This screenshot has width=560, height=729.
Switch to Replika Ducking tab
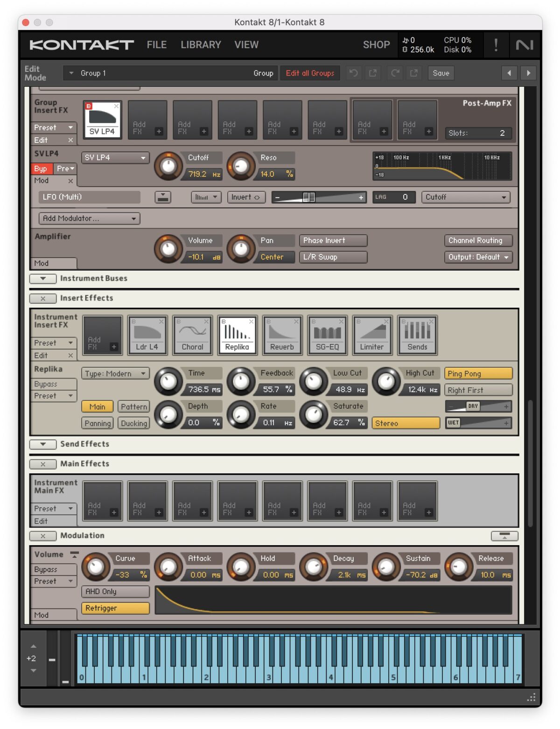(134, 423)
